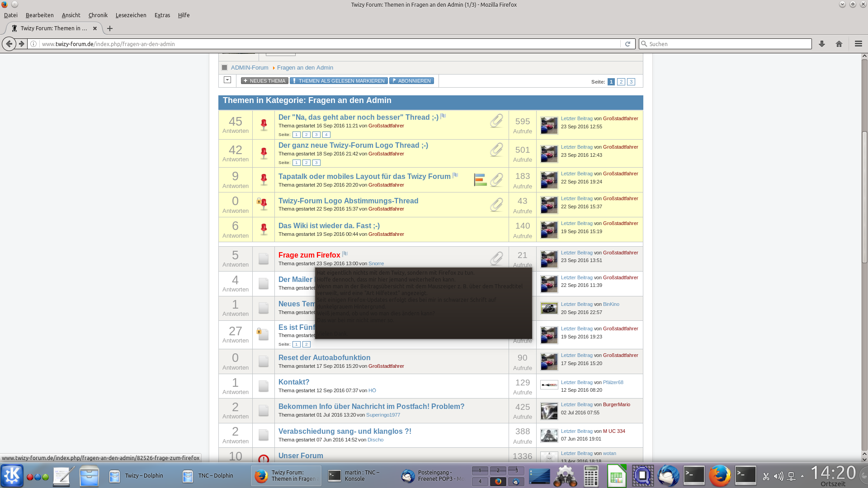Open the Chronik menu
The image size is (868, 488).
coord(98,15)
